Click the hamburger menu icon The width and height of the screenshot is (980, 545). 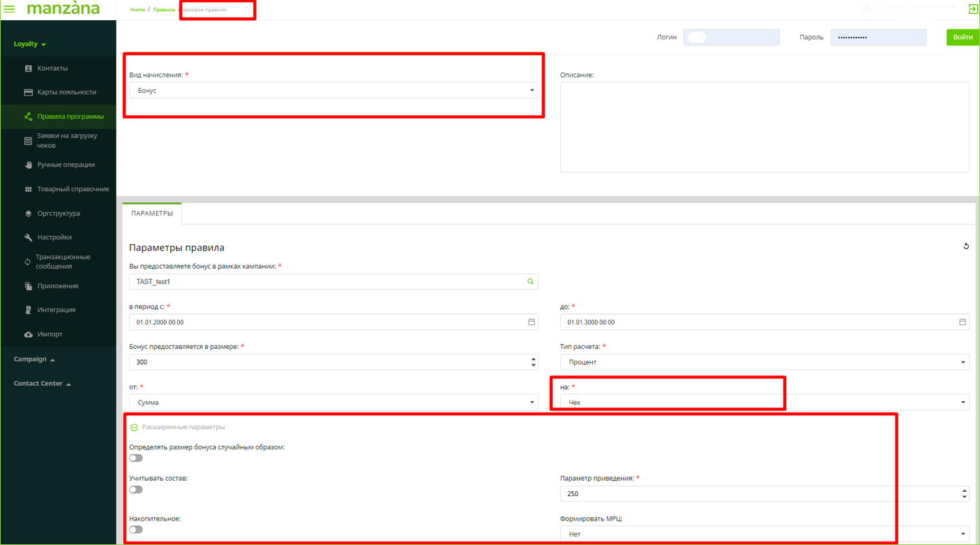tap(10, 9)
